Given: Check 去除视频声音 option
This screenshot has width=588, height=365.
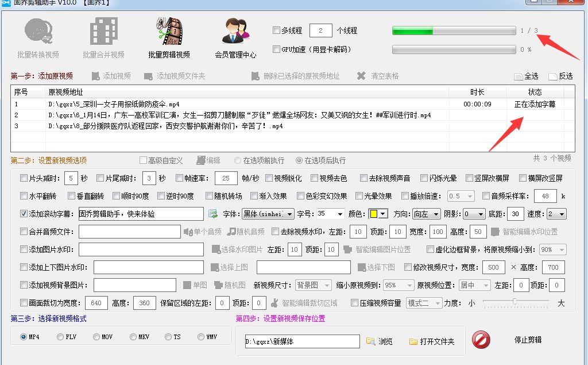Looking at the screenshot, I should click(363, 178).
